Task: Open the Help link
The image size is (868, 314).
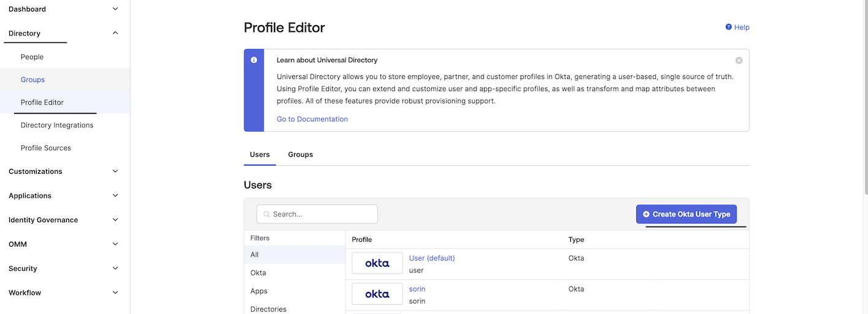Action: [742, 28]
